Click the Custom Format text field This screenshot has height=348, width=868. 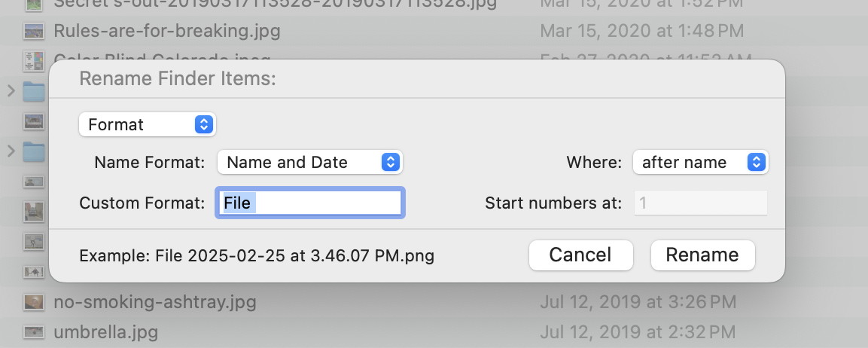tap(310, 203)
